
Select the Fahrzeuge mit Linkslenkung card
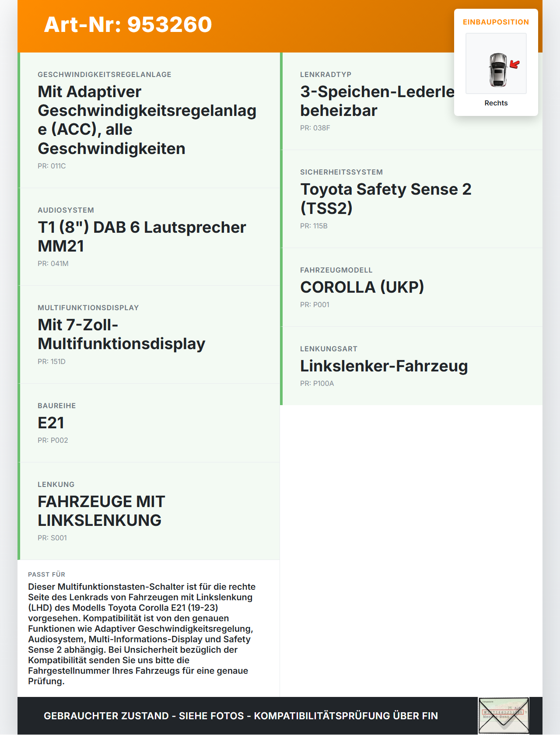(x=149, y=511)
